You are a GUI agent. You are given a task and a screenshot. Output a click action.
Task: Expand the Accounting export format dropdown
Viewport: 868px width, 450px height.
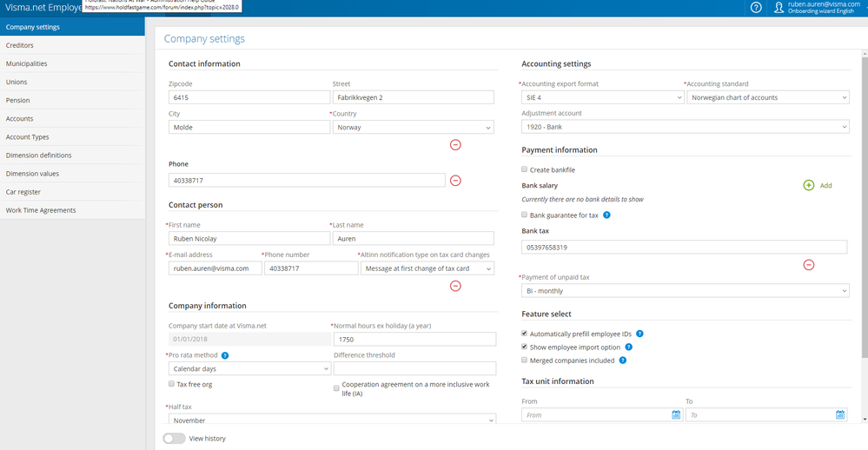coord(600,98)
